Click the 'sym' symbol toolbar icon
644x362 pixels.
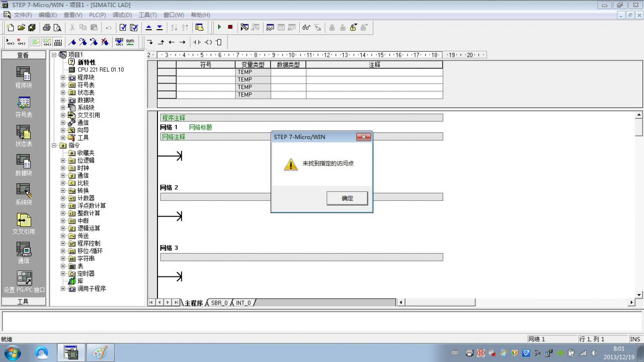tap(130, 42)
